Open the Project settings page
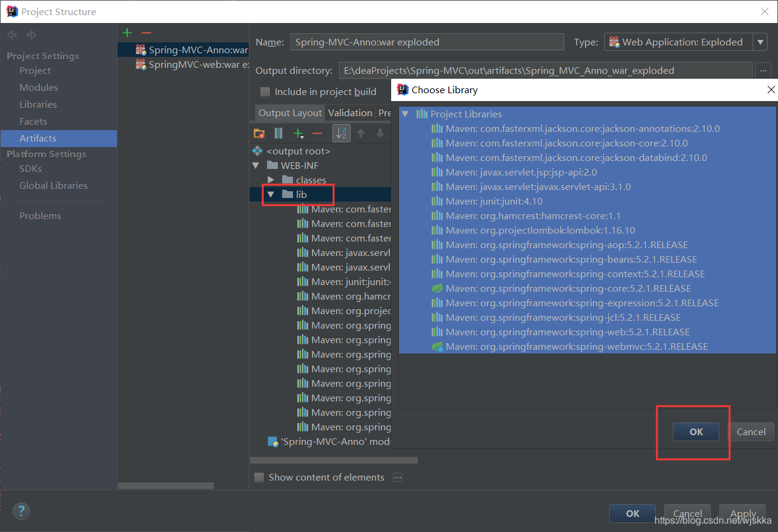The width and height of the screenshot is (778, 532). pos(35,71)
